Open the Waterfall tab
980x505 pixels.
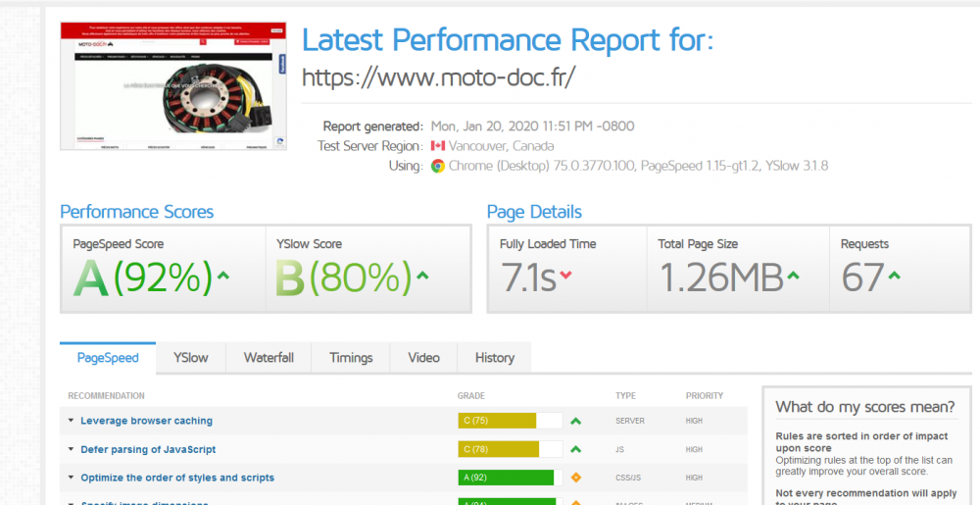click(x=269, y=358)
